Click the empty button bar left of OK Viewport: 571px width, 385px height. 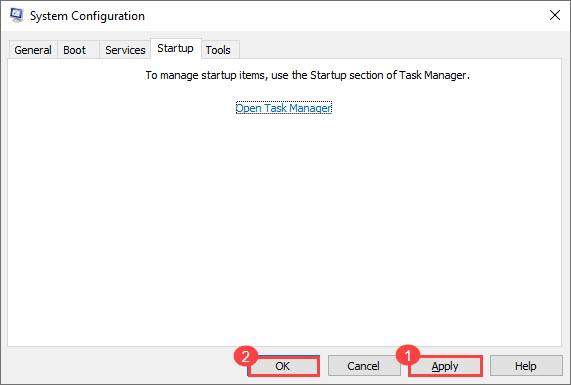[x=120, y=366]
